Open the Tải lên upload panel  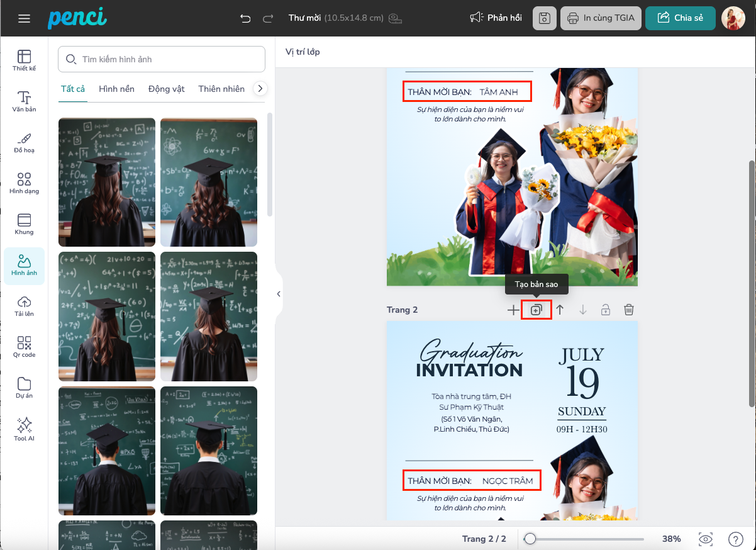point(24,306)
